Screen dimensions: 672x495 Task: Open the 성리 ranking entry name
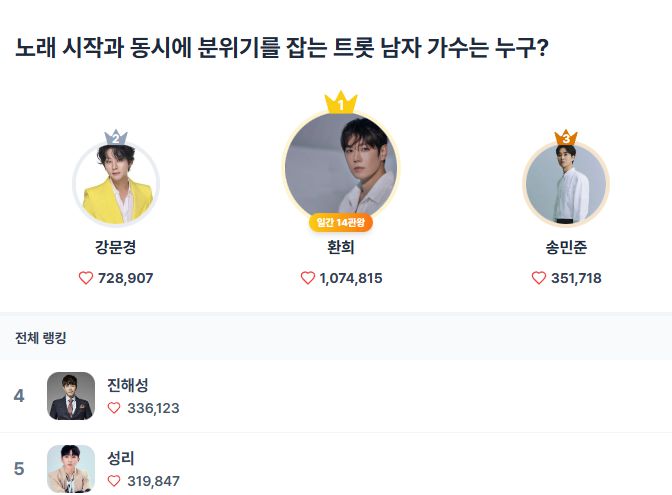[121, 458]
